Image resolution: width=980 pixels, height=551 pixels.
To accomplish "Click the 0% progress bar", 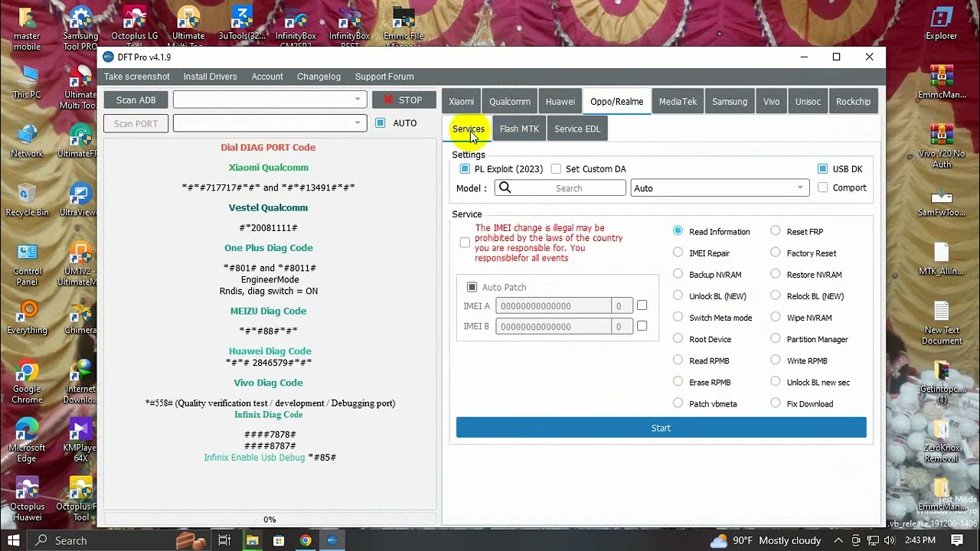I will [x=269, y=519].
